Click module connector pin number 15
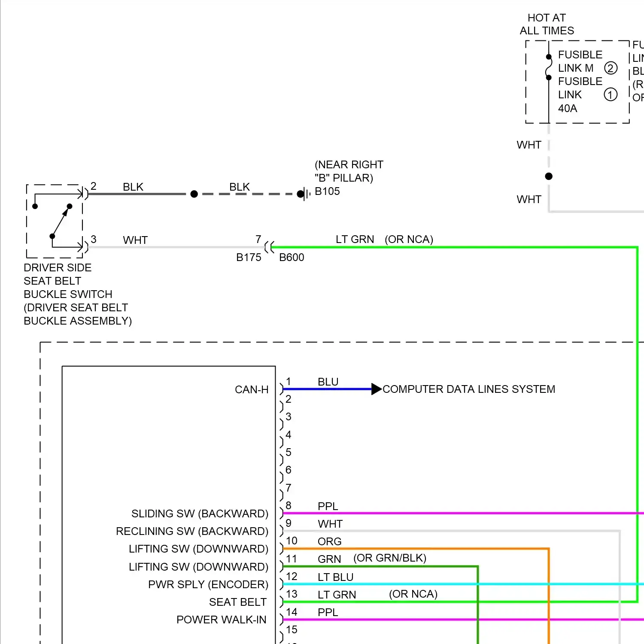Viewport: 644px width, 644px height. pos(292,630)
